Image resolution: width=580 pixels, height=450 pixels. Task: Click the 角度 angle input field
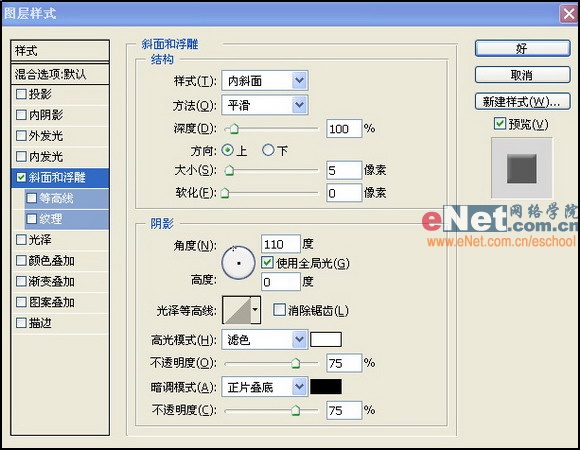click(280, 244)
